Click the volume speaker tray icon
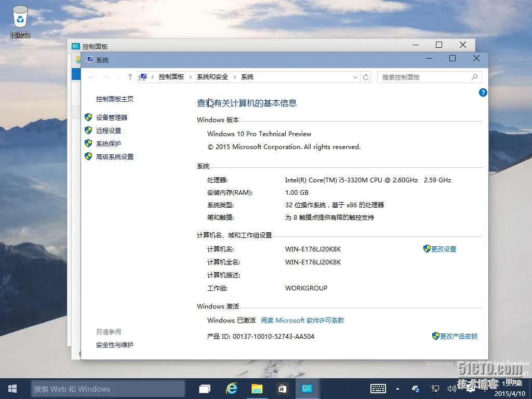 tap(451, 389)
